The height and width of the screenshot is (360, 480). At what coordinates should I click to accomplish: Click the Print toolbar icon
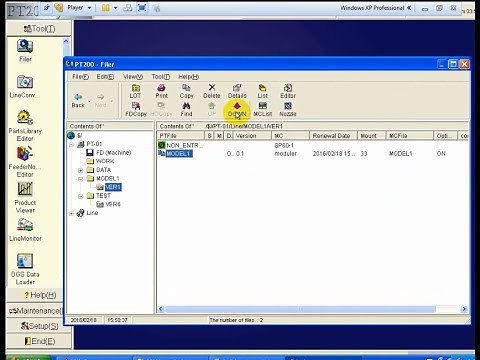(161, 91)
